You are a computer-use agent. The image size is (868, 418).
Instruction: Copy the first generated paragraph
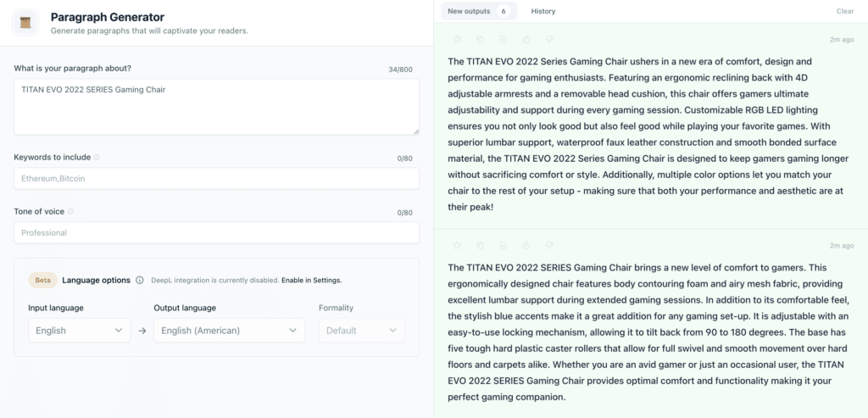click(x=480, y=39)
